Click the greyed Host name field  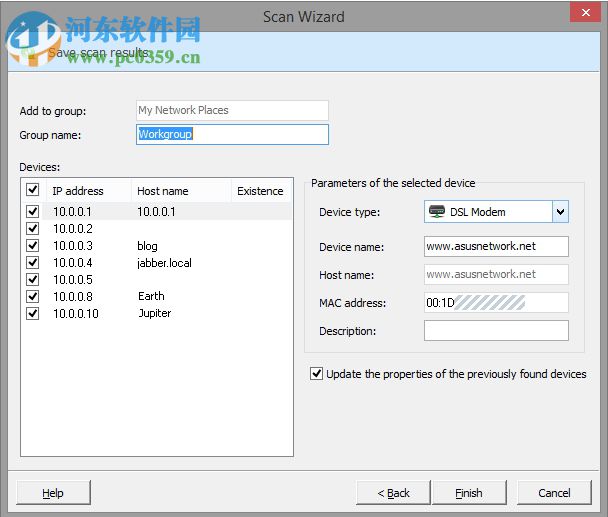[496, 274]
